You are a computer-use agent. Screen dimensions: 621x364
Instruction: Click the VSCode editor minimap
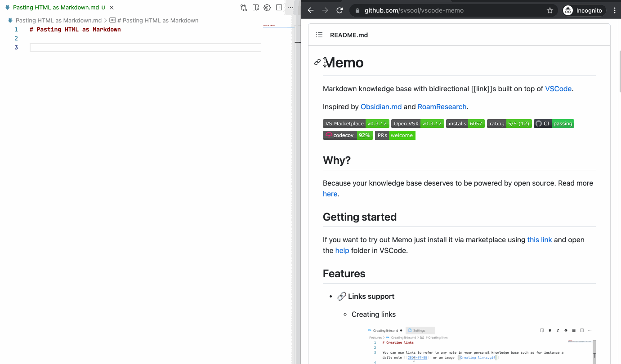pyautogui.click(x=279, y=27)
